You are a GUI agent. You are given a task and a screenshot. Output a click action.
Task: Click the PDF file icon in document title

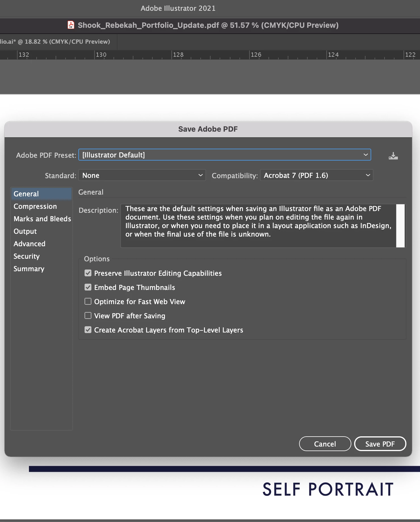pyautogui.click(x=71, y=25)
